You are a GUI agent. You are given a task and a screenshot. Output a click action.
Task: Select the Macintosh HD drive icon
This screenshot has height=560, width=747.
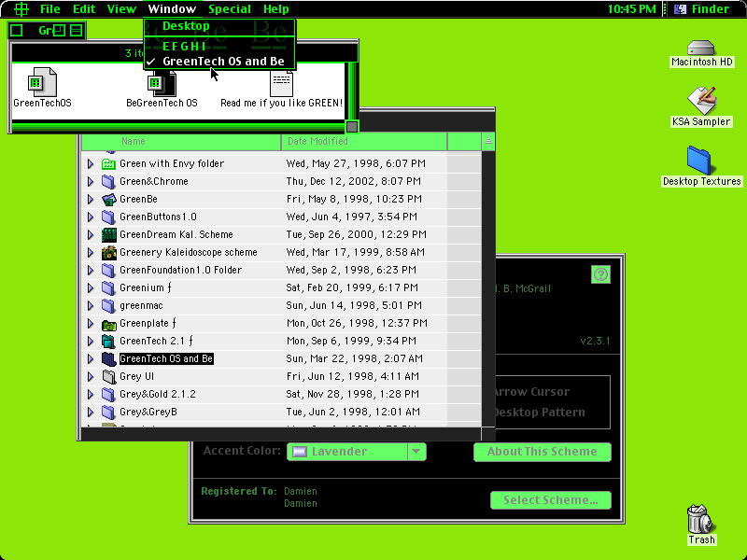tap(701, 48)
